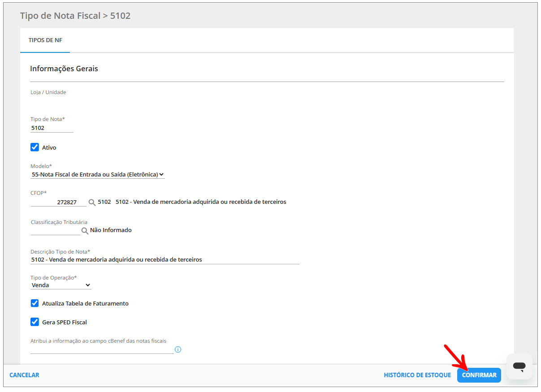This screenshot has height=392, width=541.
Task: Click the CFOP code input field
Action: click(x=58, y=202)
